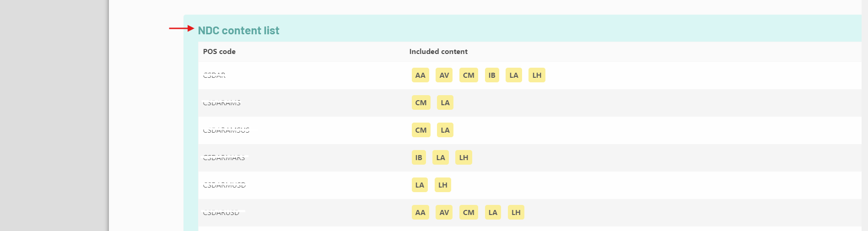Select the CM tag in the CSDARAMSUS row
868x231 pixels.
[x=421, y=130]
